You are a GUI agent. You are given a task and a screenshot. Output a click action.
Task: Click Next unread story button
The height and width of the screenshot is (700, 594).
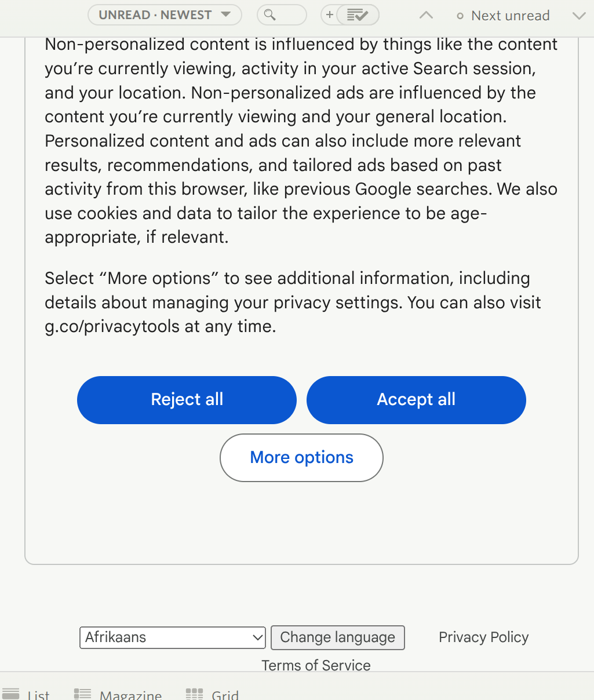503,16
